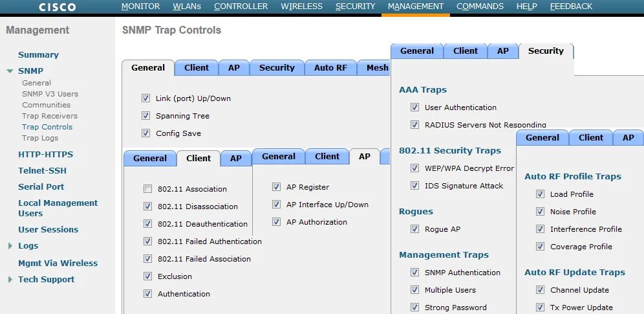Switch to the Auto RF tab
The width and height of the screenshot is (644, 314).
point(330,68)
